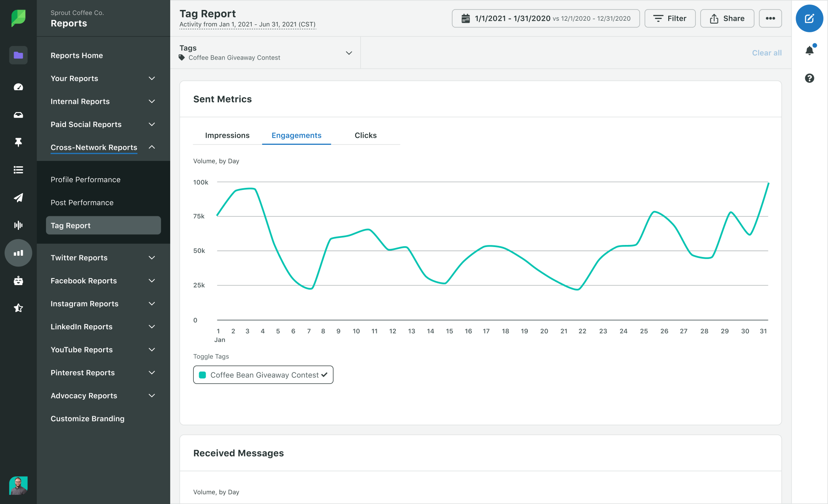Click the bar chart Reports icon
Image resolution: width=828 pixels, height=504 pixels.
18,253
